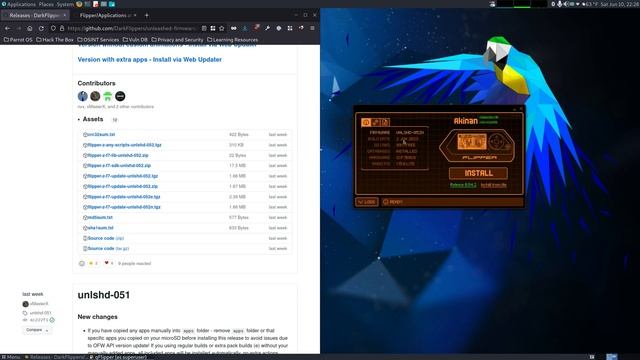Click the INSTALL button in qFlipper

tap(478, 173)
